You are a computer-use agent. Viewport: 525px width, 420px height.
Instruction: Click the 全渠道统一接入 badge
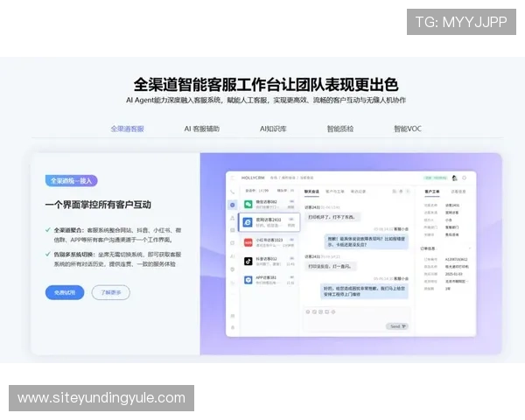pos(72,181)
